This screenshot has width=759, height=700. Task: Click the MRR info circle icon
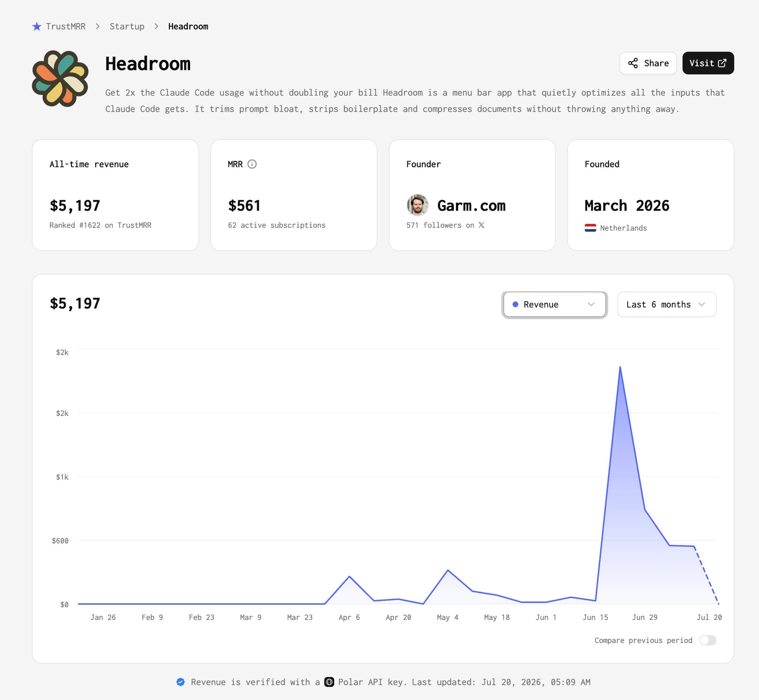[x=252, y=164]
